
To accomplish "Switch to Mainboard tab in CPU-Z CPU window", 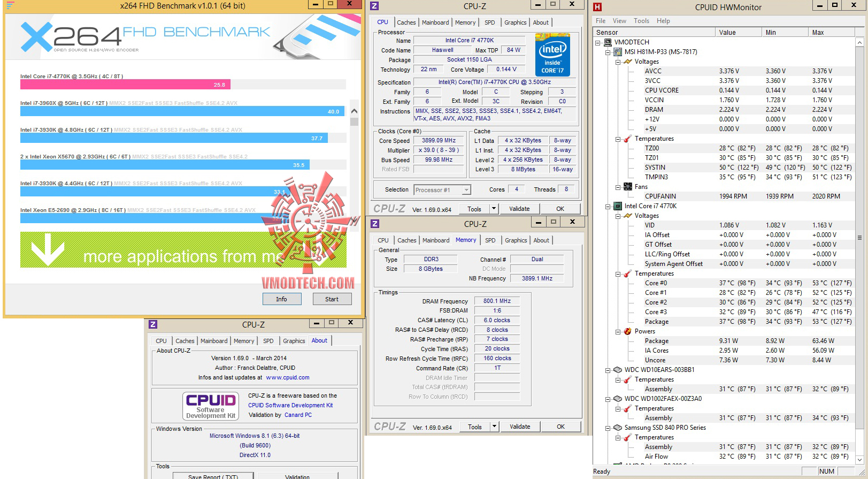I will 435,22.
